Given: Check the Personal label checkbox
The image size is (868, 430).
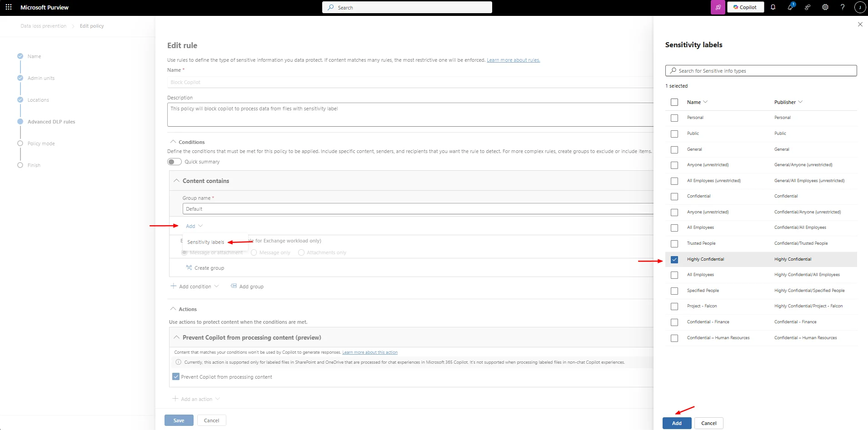Looking at the screenshot, I should pyautogui.click(x=674, y=118).
